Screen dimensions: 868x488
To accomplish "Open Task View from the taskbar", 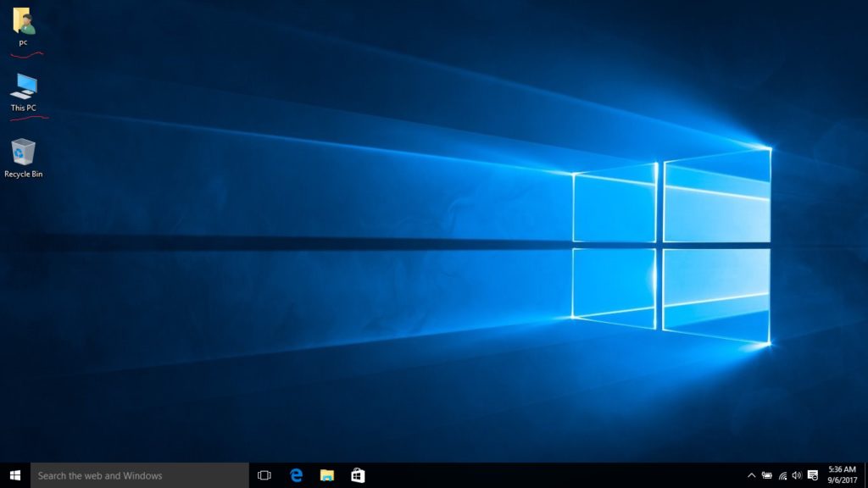I will (x=264, y=475).
